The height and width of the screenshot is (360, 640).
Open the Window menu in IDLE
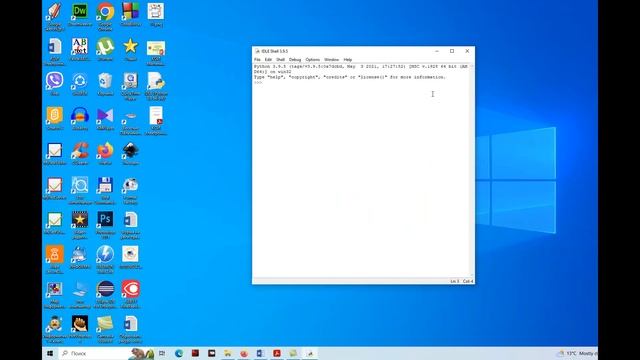(x=331, y=60)
